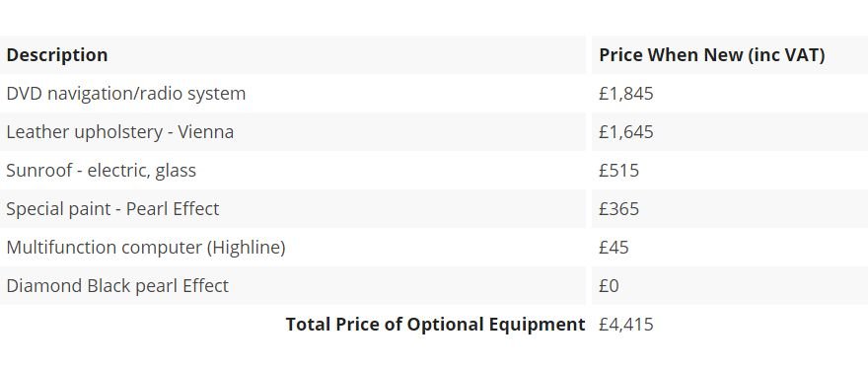This screenshot has height=370, width=868.
Task: Click the Total Price of Optional Equipment label
Action: [435, 324]
